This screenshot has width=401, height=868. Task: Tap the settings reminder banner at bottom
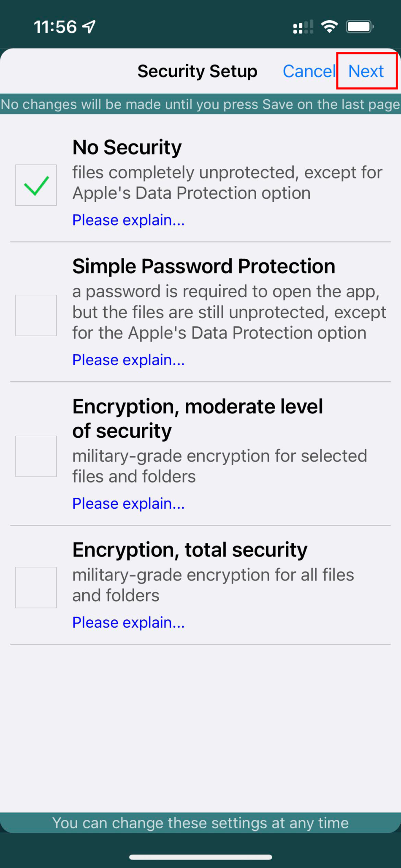tap(200, 823)
